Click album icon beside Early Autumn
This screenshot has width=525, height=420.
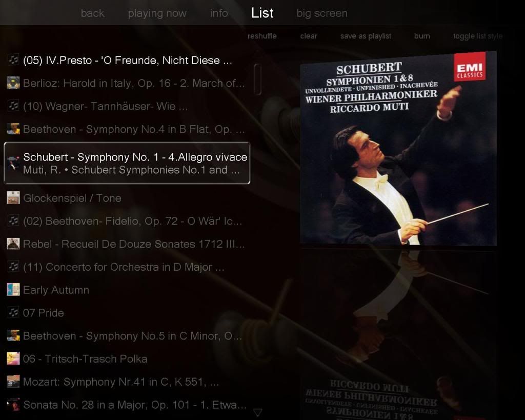tap(13, 289)
